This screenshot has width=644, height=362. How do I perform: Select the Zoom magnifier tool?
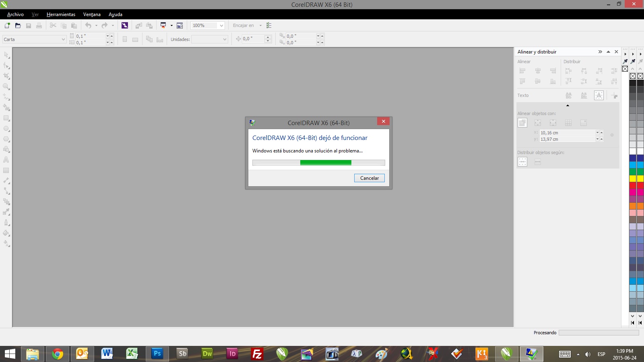pyautogui.click(x=6, y=86)
